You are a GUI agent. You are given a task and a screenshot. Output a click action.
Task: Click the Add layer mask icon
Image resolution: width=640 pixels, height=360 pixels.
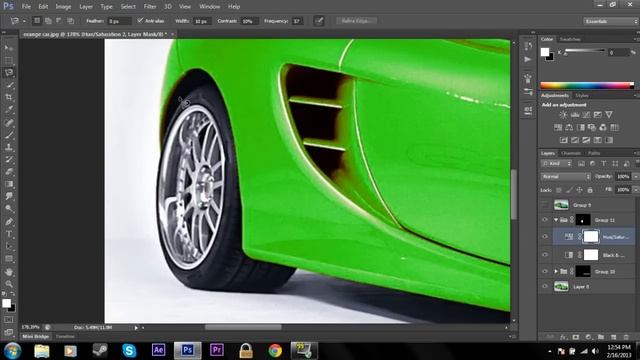click(x=576, y=337)
